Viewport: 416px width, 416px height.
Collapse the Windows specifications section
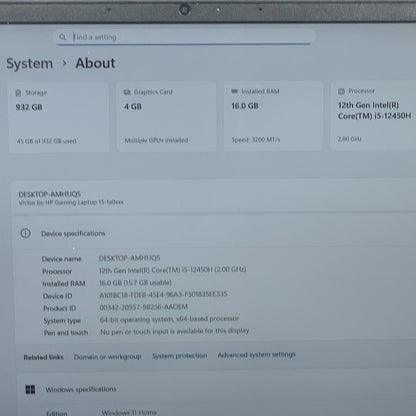click(x=217, y=389)
